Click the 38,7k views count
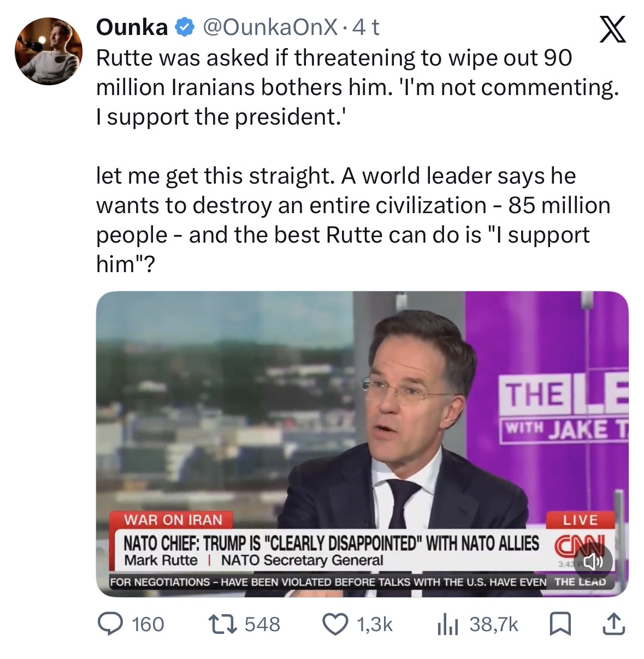This screenshot has height=659, width=644. point(493,624)
